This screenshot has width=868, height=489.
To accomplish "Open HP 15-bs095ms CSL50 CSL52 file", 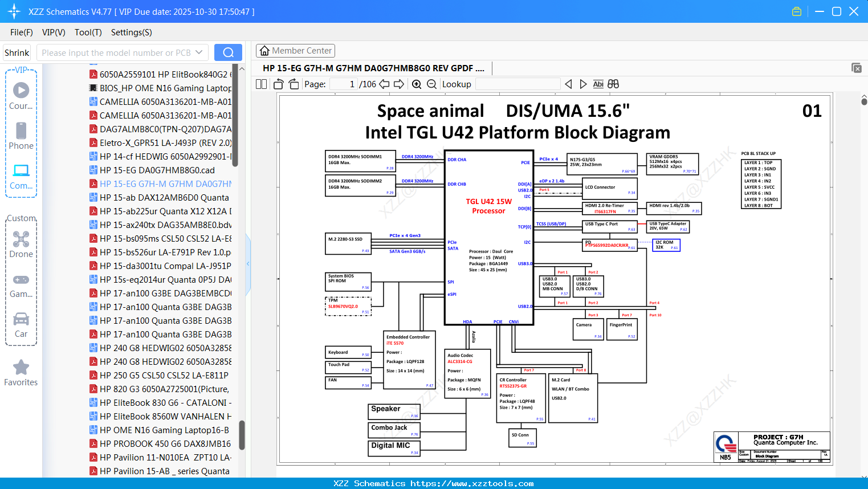I will pos(160,238).
